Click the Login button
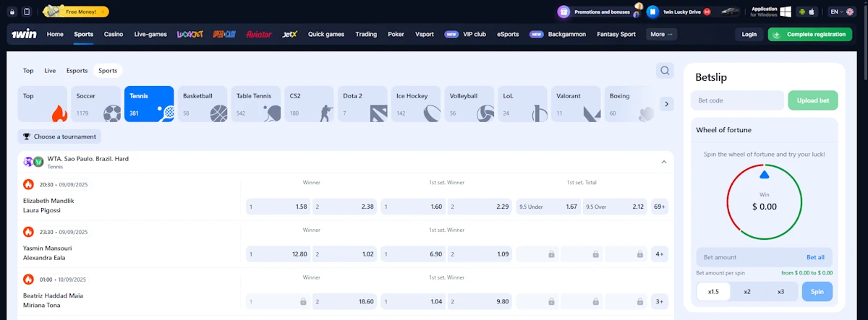The height and width of the screenshot is (320, 868). coord(749,34)
